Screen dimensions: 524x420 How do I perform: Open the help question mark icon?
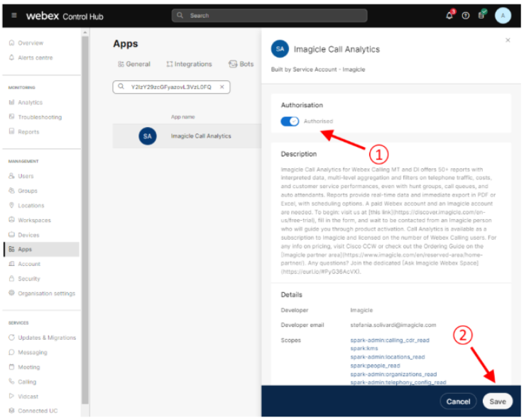click(x=466, y=16)
